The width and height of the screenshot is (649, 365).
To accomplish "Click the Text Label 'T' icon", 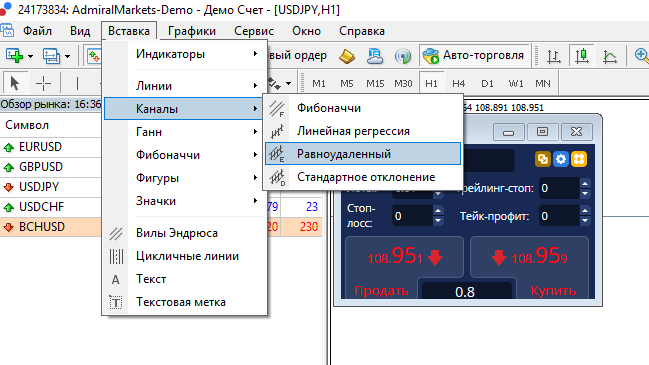I will [x=116, y=303].
